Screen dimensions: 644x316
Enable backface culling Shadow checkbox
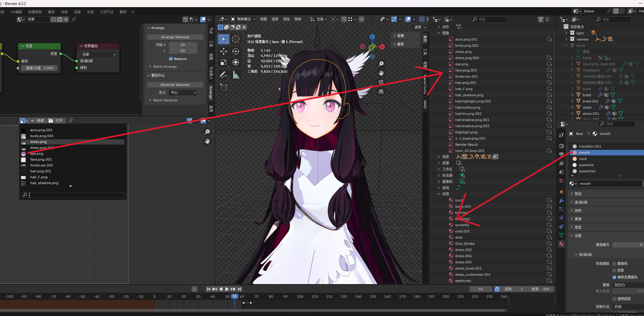pos(614,271)
